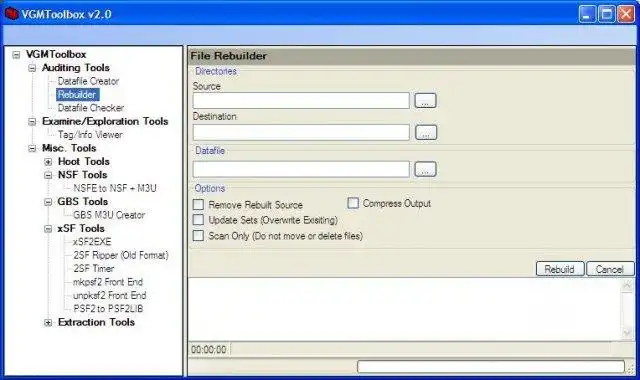
Task: Open GBS M3U Creator
Action: click(x=109, y=215)
